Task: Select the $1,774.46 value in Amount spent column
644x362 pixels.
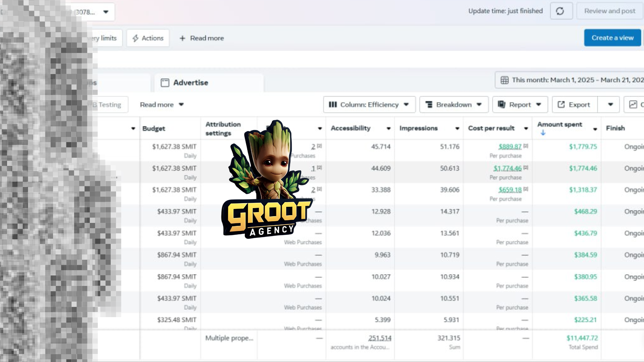Action: pyautogui.click(x=583, y=169)
